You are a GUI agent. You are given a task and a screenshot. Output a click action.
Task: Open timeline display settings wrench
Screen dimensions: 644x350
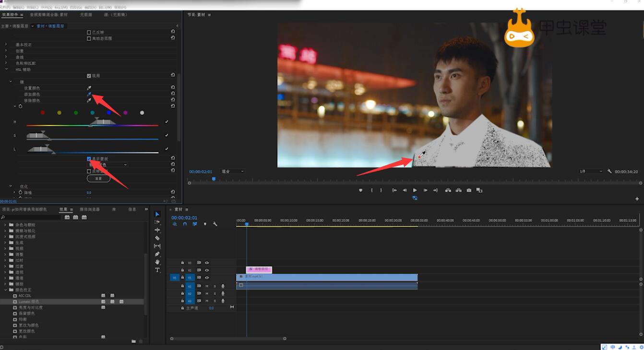215,224
